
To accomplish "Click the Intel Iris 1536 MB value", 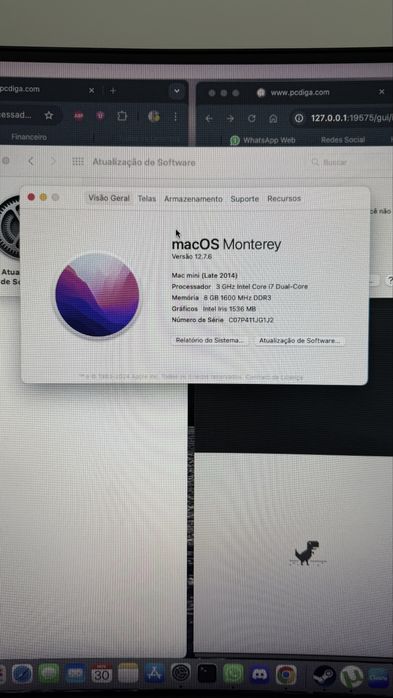I will 229,309.
